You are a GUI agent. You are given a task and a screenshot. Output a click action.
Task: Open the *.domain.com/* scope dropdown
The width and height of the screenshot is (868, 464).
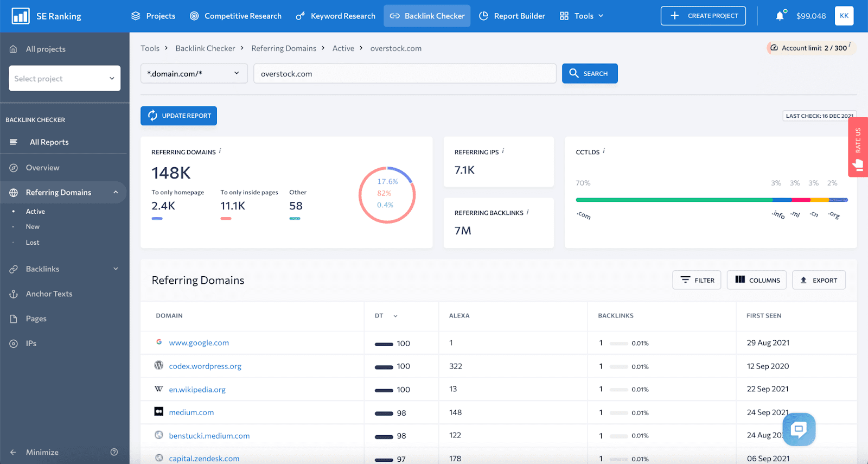click(x=194, y=73)
